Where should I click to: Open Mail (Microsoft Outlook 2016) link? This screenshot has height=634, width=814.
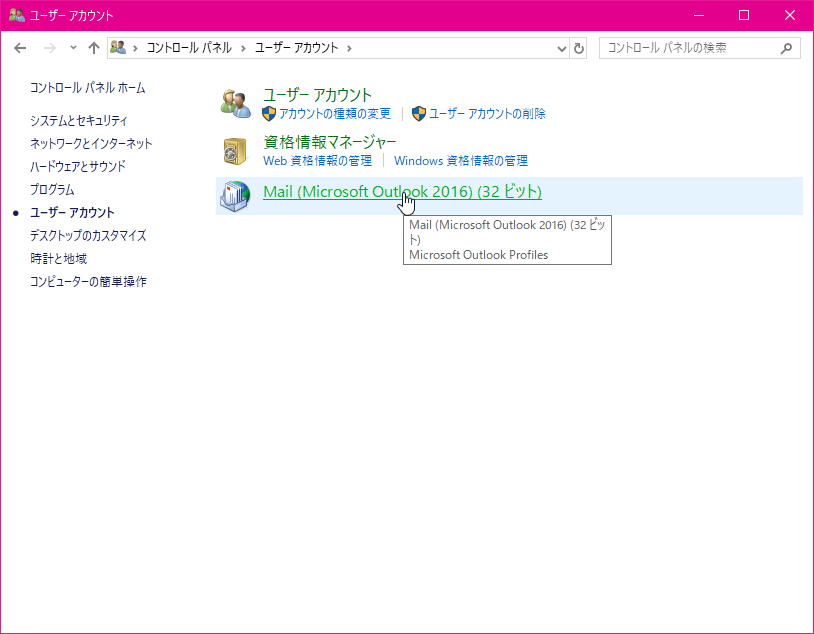[402, 192]
